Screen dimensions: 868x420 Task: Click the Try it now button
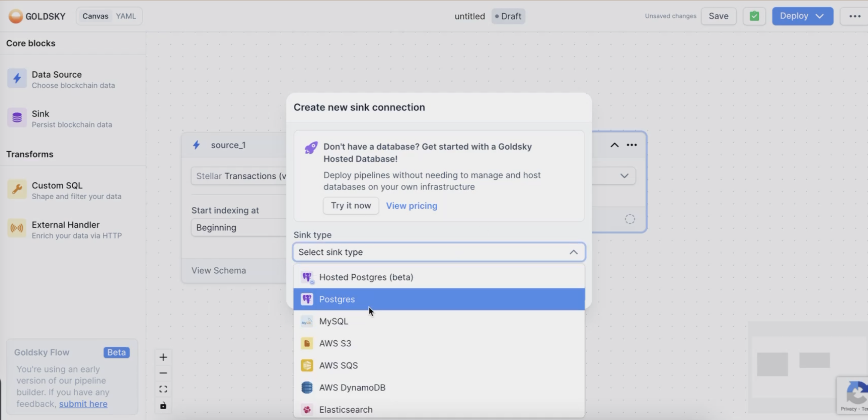(350, 206)
